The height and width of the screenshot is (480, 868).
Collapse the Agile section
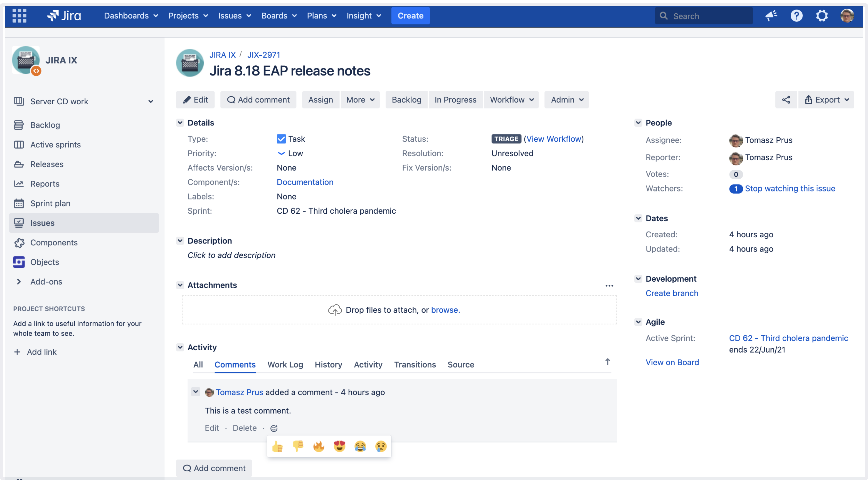coord(638,322)
